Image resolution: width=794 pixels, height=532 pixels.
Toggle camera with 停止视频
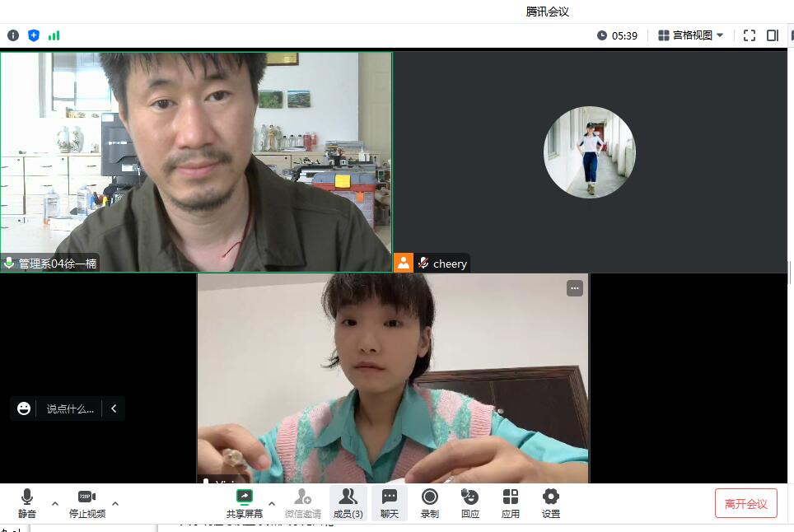point(86,502)
